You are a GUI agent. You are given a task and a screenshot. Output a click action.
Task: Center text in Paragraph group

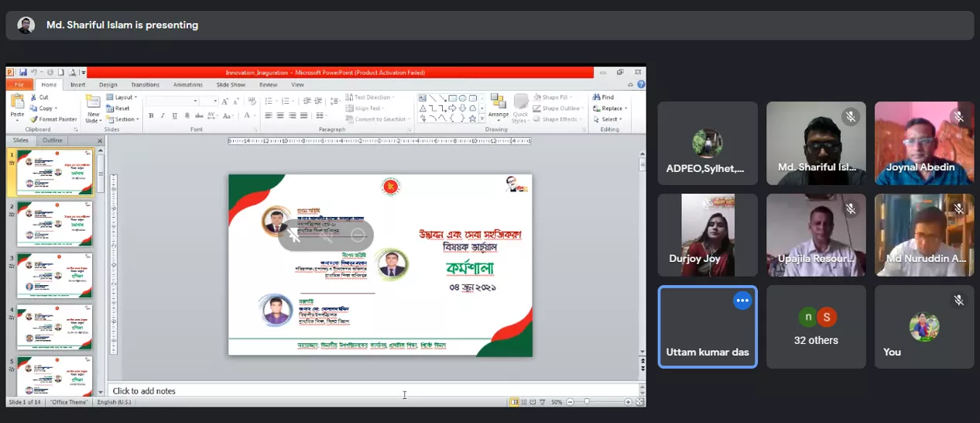pyautogui.click(x=280, y=116)
